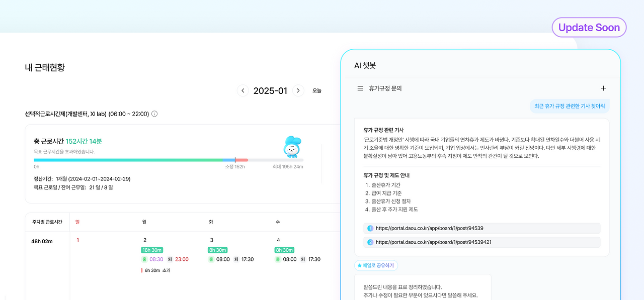The height and width of the screenshot is (300, 644).
Task: Click the 소정 152h marker label
Action: (x=235, y=167)
